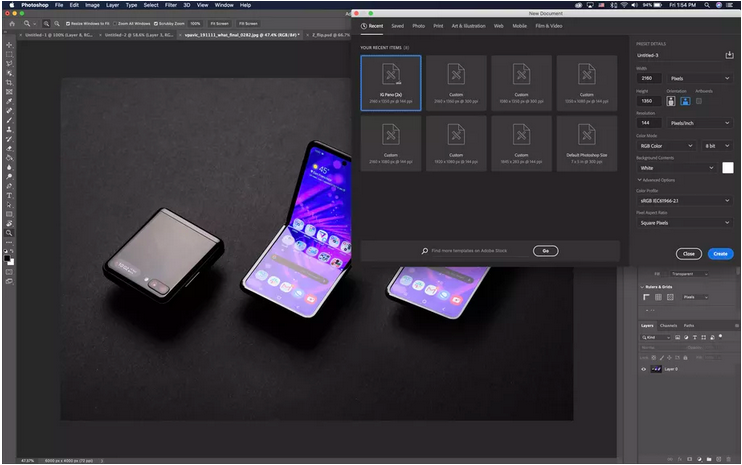Screen dimensions: 742x465
Task: Open the 8 bit depth dropdown
Action: [x=717, y=146]
